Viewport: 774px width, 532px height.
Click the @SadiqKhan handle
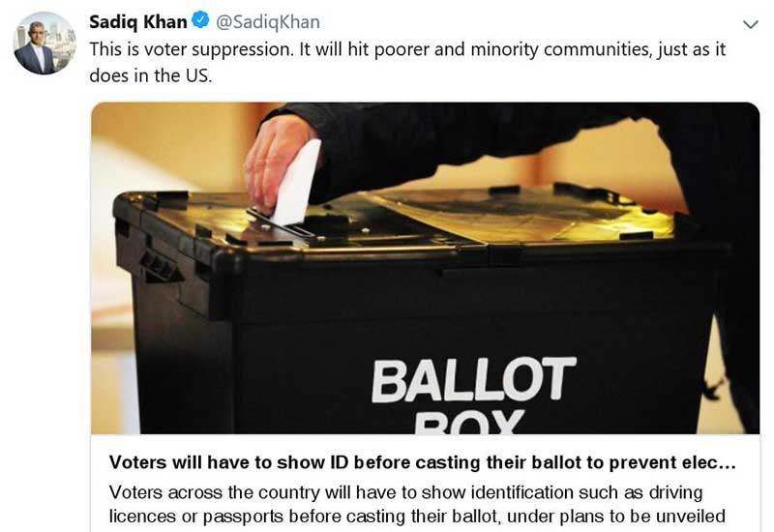(x=266, y=21)
